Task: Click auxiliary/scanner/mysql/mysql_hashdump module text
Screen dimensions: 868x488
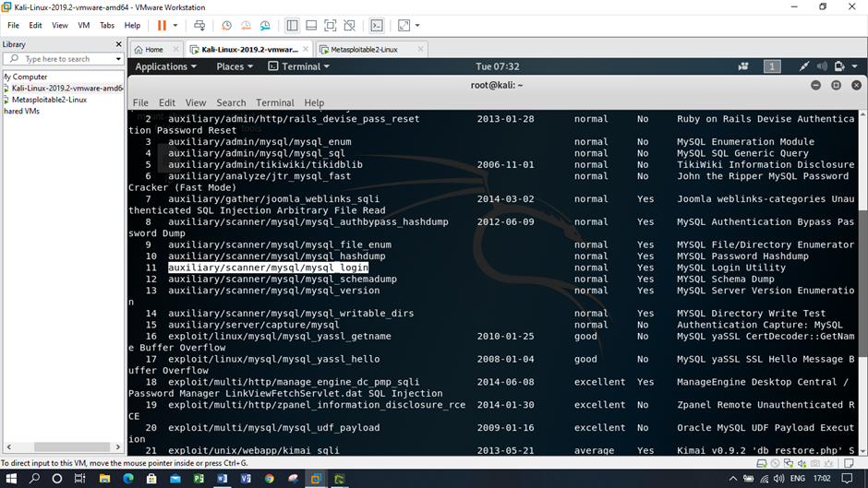Action: click(x=277, y=256)
